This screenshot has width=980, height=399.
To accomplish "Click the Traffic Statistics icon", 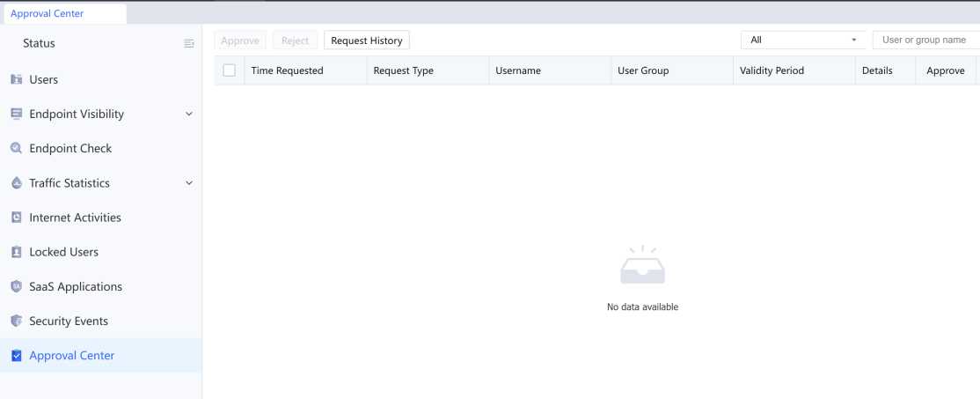I will tap(16, 183).
